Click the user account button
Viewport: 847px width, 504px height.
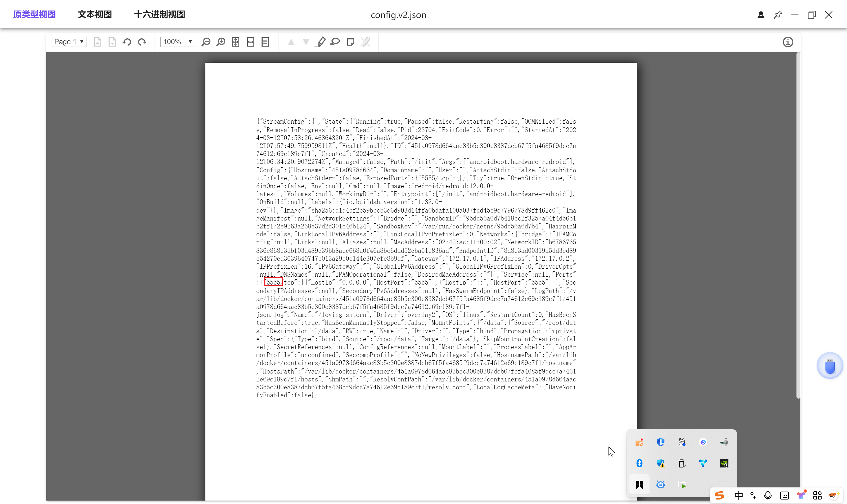[x=761, y=15]
